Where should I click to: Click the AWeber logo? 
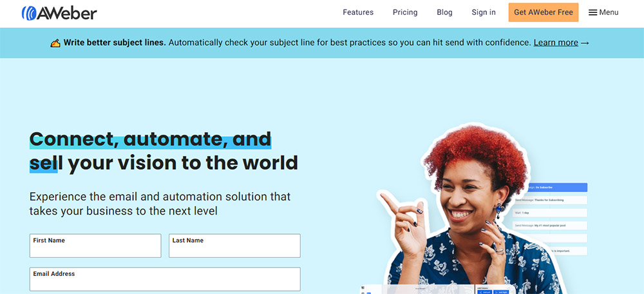[x=59, y=13]
